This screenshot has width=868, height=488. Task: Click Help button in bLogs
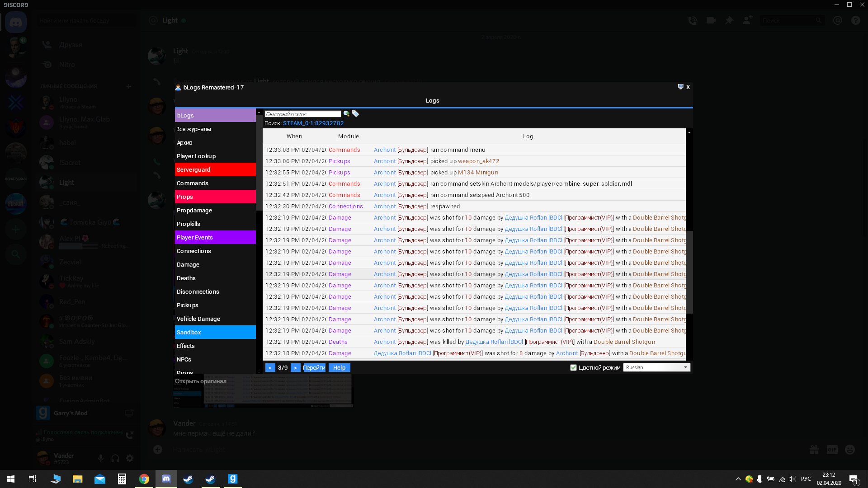[x=339, y=368]
